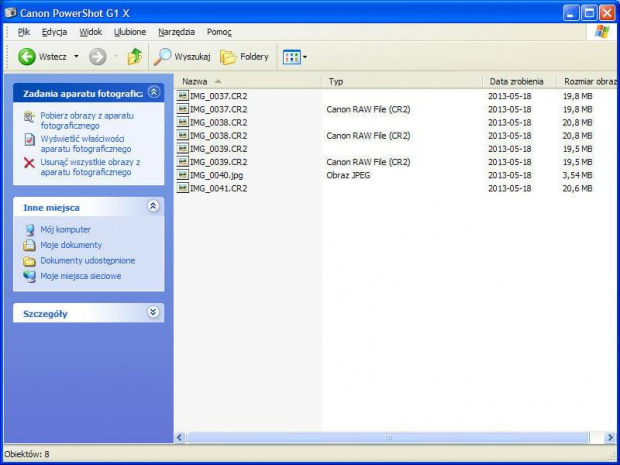This screenshot has height=465, width=620.
Task: Click the Obraz JPEG type cell
Action: tap(348, 175)
